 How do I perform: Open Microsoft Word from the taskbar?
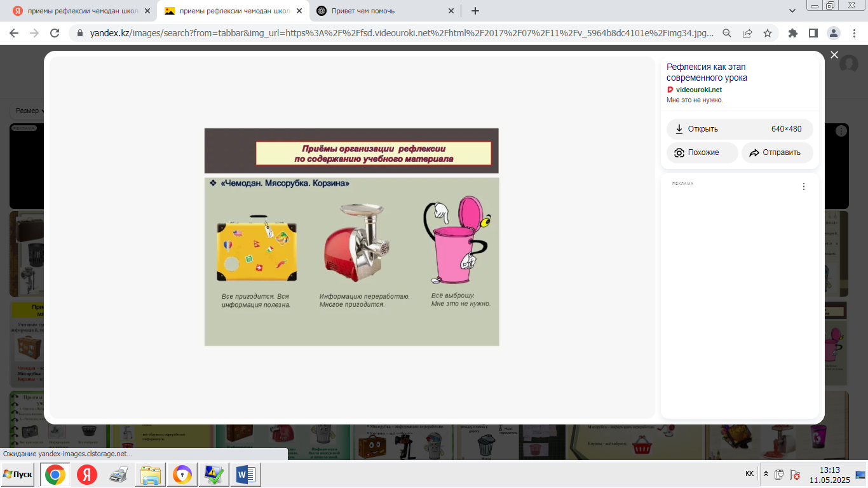pyautogui.click(x=245, y=475)
